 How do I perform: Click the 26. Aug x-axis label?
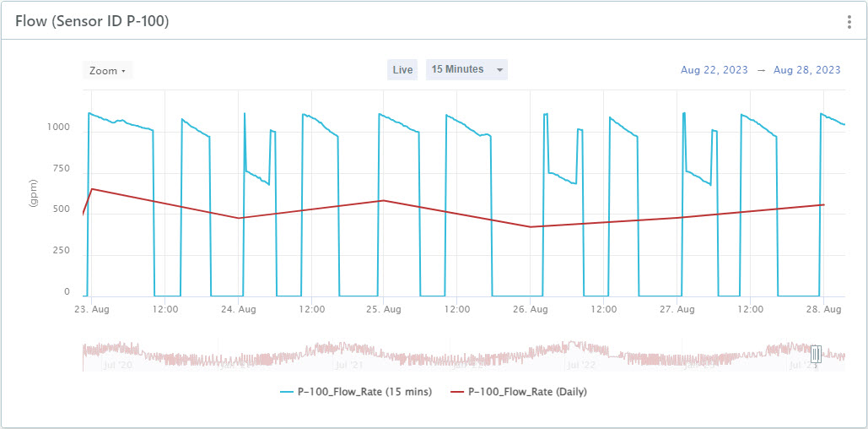531,309
